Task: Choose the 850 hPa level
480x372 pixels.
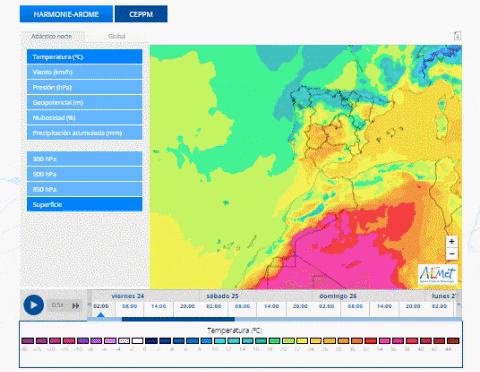Action: click(x=85, y=189)
